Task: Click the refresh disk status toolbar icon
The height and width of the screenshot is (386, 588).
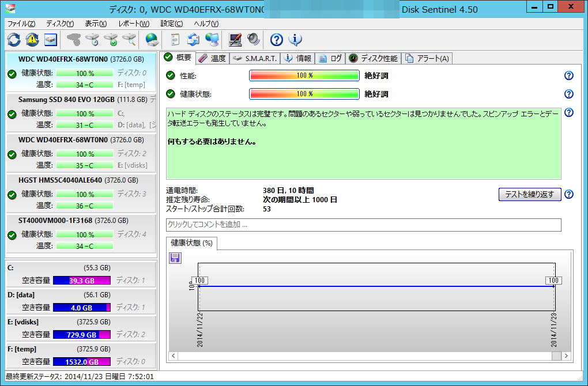Action: 14,39
